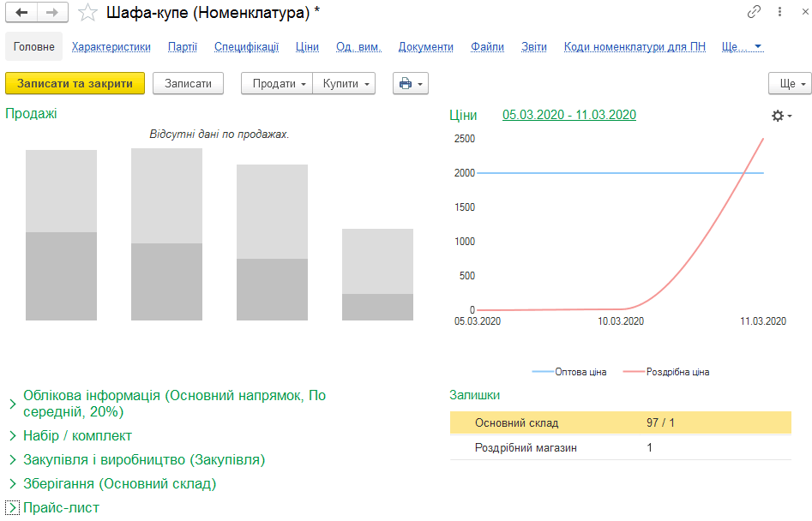Image resolution: width=812 pixels, height=521 pixels.
Task: Click the Залишки section heading
Action: click(474, 395)
